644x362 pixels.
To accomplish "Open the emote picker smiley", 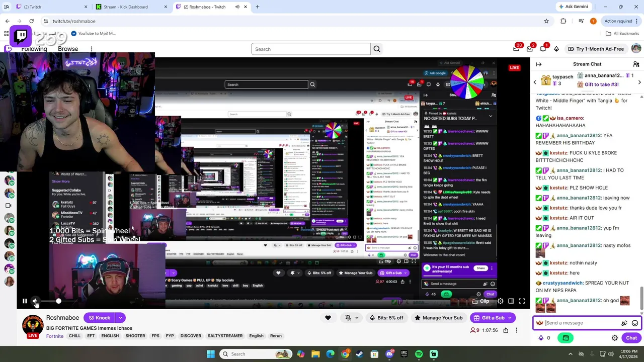I will [x=635, y=323].
